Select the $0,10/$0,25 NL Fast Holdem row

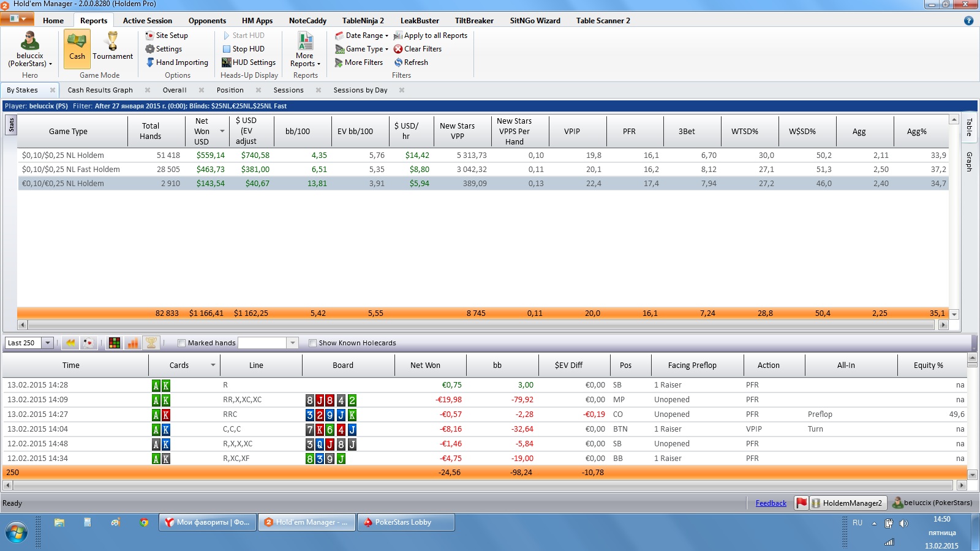tap(483, 170)
